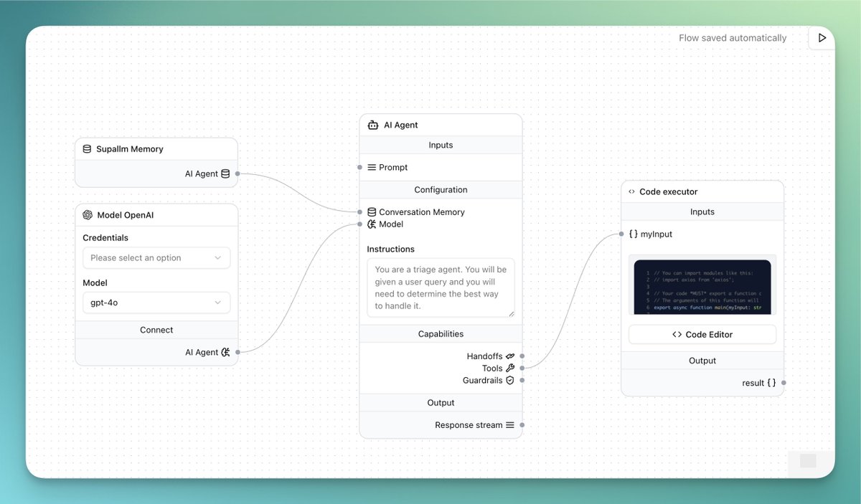Open the gpt-4o model dropdown
The width and height of the screenshot is (861, 504).
click(156, 303)
